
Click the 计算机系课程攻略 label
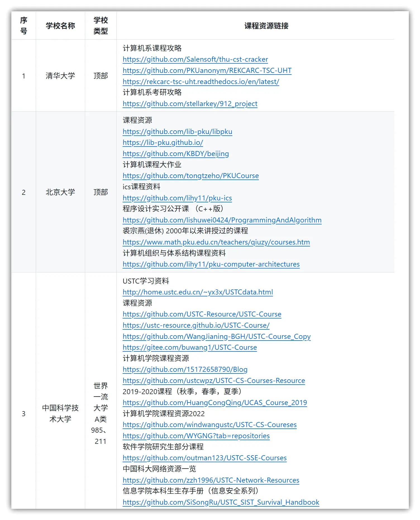[152, 48]
